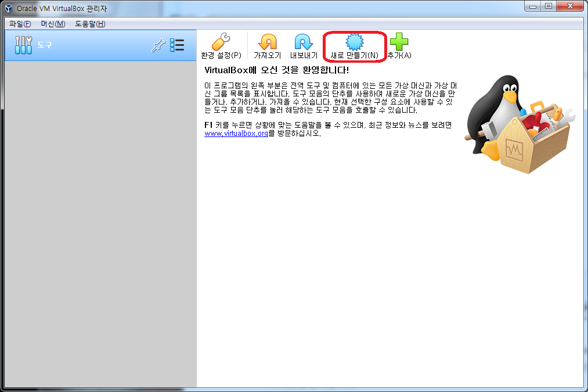The width and height of the screenshot is (588, 392).
Task: Open the 도구 list menu icon
Action: point(177,45)
